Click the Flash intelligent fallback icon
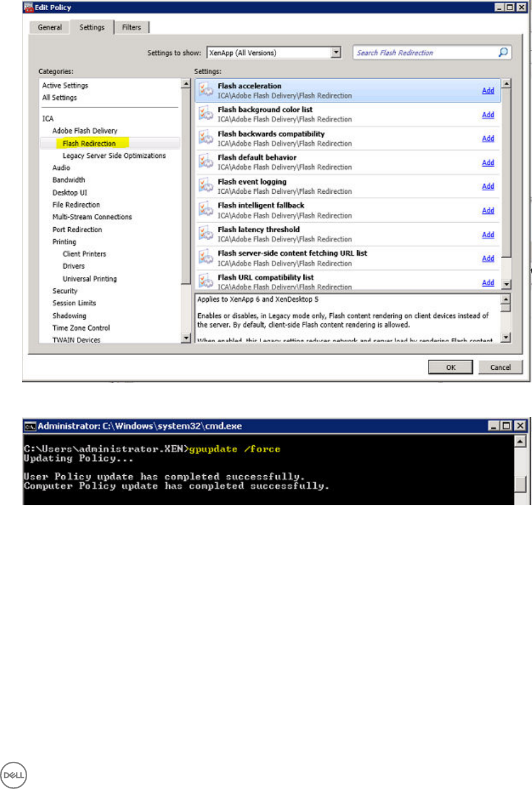 tap(206, 210)
